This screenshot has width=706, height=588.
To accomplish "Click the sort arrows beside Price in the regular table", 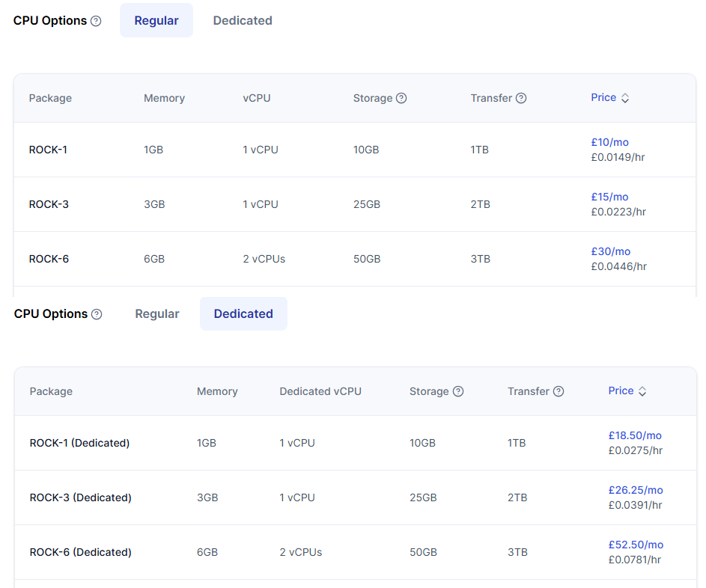I will (625, 98).
